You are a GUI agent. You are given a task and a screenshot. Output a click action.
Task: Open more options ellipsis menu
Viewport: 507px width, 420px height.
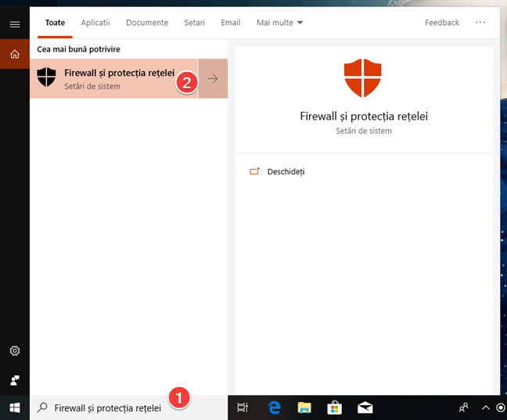point(480,23)
